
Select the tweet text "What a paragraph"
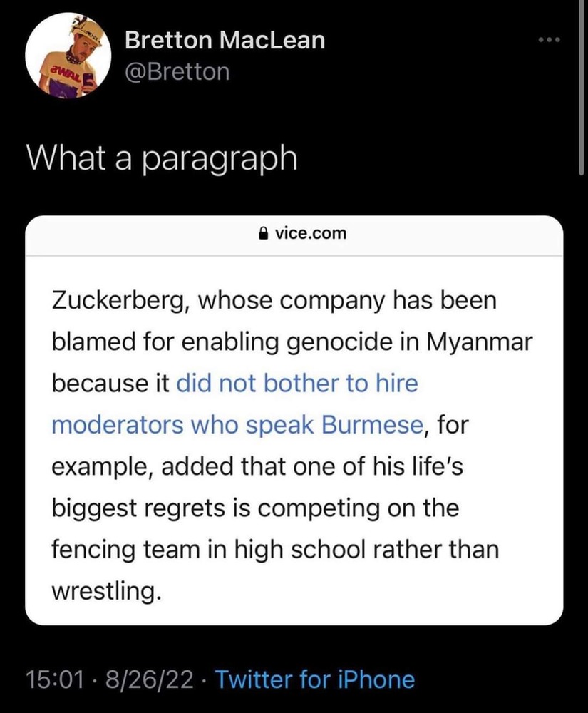click(x=161, y=158)
